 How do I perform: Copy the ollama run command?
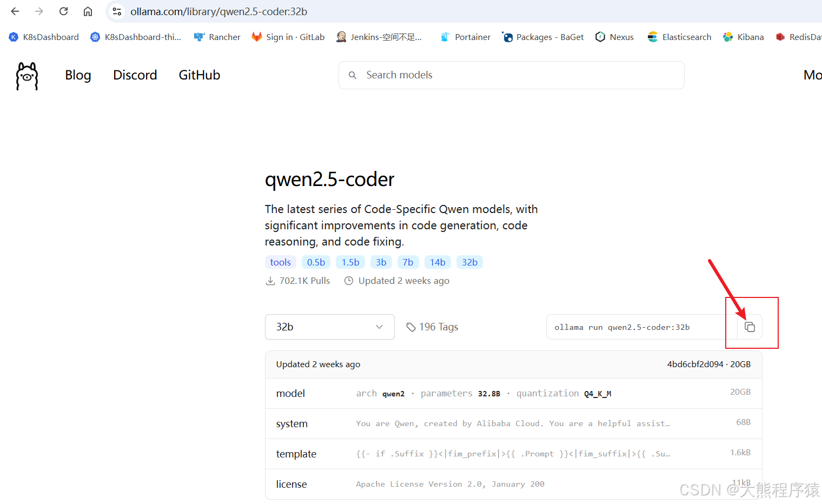coord(751,327)
